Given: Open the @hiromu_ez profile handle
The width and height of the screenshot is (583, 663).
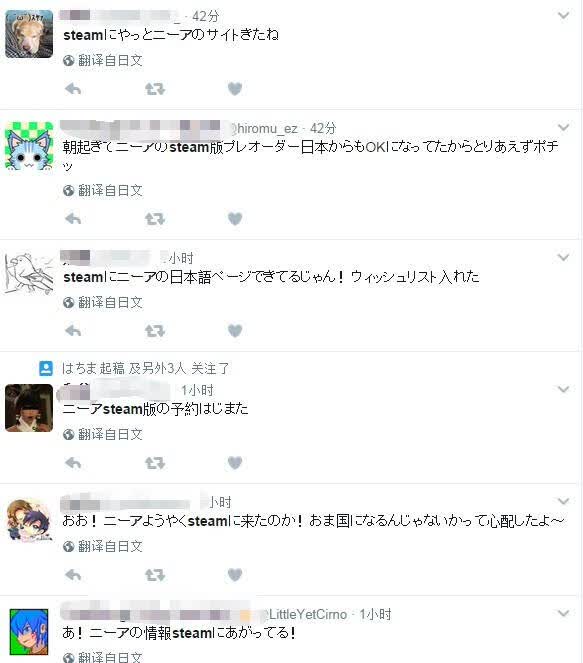Looking at the screenshot, I should tap(263, 128).
